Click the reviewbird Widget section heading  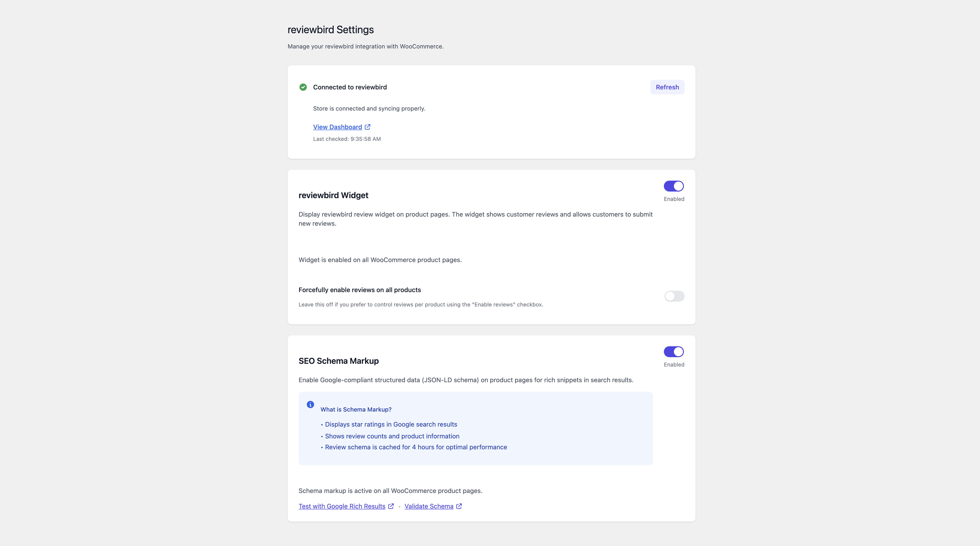pos(333,195)
